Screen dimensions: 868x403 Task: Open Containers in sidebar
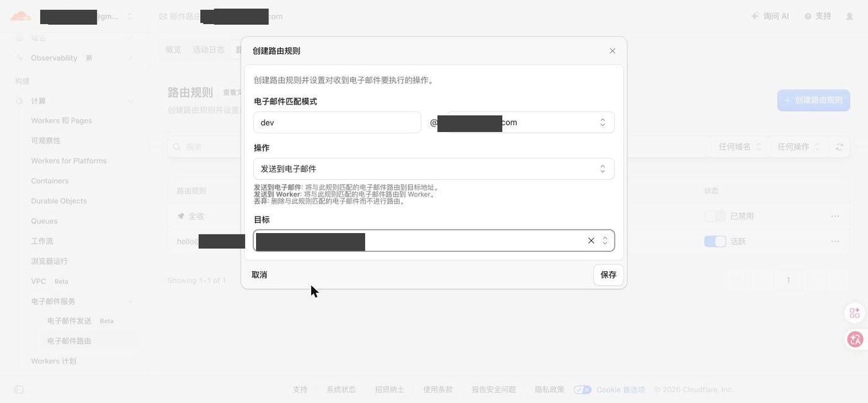pyautogui.click(x=50, y=181)
